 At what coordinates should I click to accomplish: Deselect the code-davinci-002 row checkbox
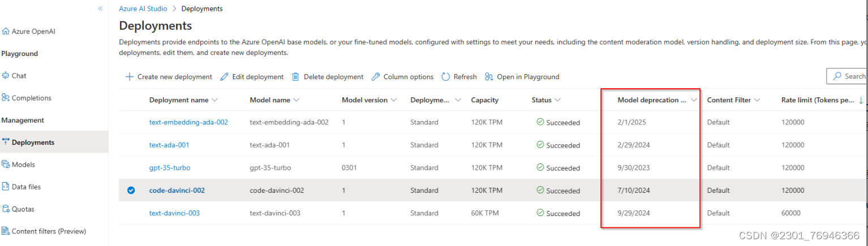pos(131,191)
